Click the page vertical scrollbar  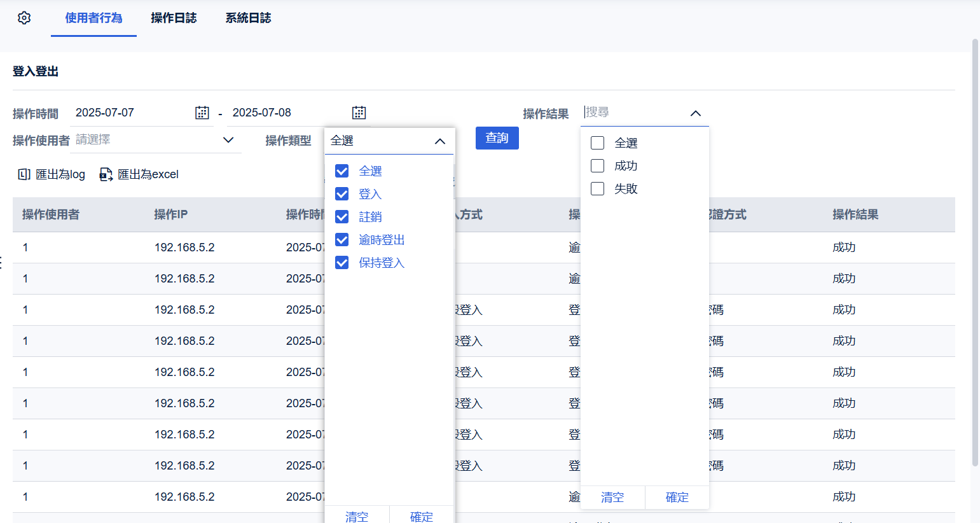[x=975, y=255]
